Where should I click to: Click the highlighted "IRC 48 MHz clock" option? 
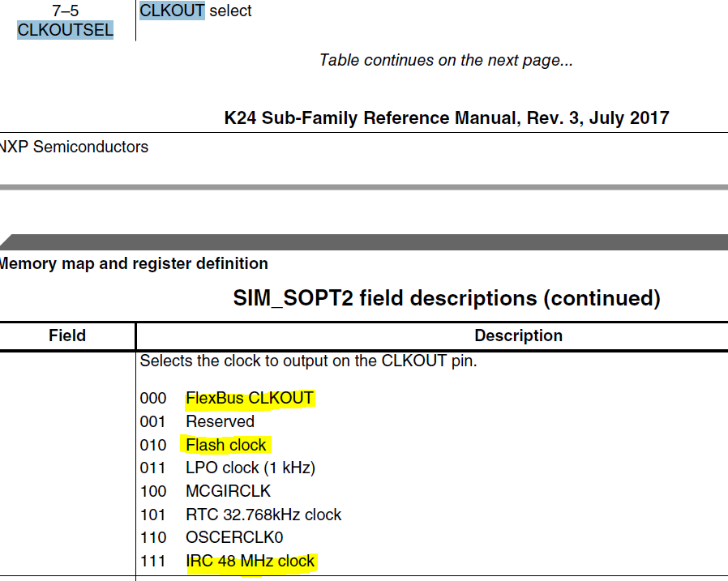pyautogui.click(x=250, y=561)
